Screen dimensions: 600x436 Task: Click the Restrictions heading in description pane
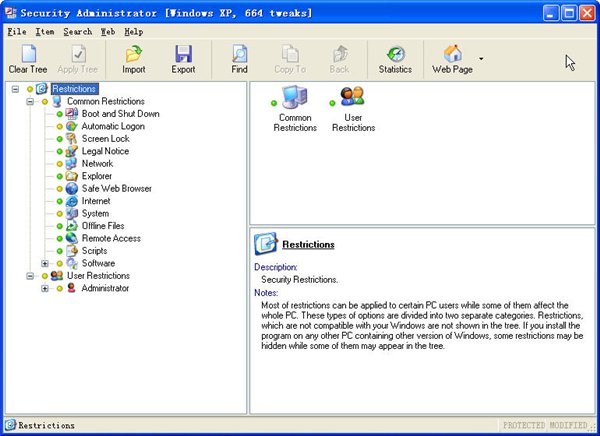(x=308, y=245)
